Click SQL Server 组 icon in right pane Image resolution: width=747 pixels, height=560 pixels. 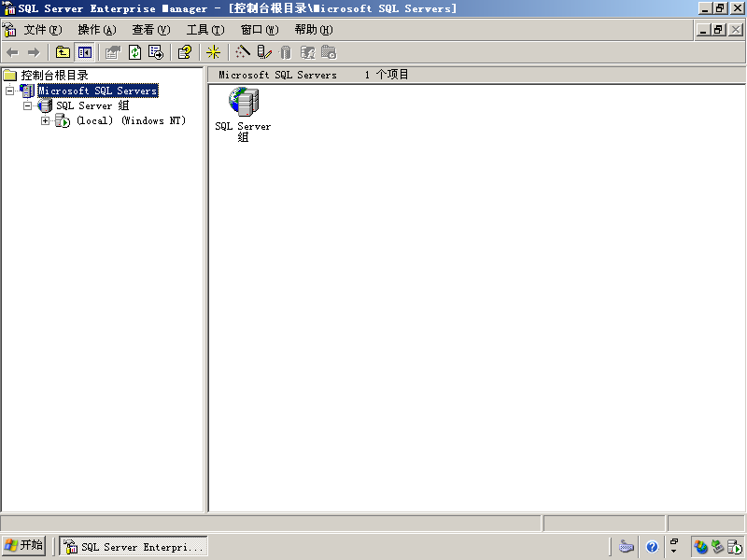coord(244,102)
